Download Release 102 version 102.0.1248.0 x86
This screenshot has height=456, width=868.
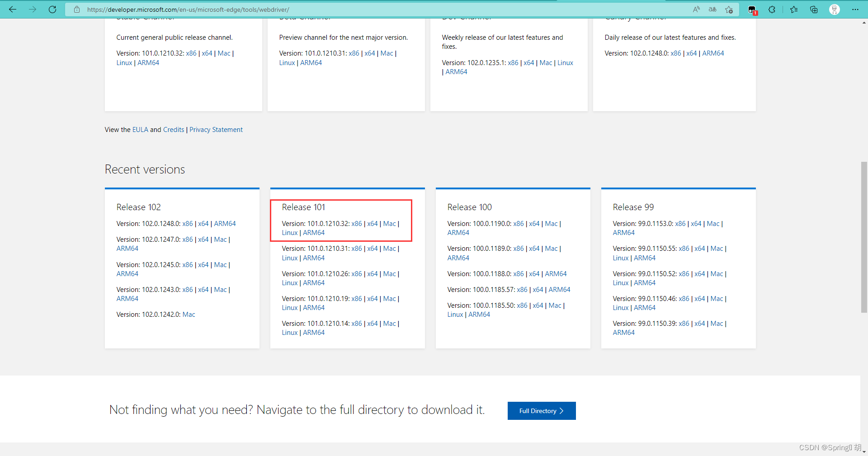pos(188,224)
